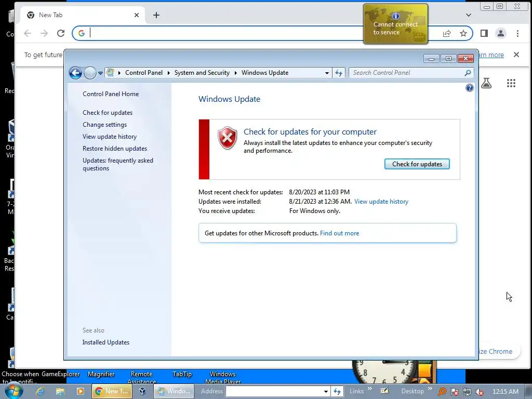Screen dimensions: 532x399
Task: Open Updates: frequently asked questions
Action: (x=118, y=164)
